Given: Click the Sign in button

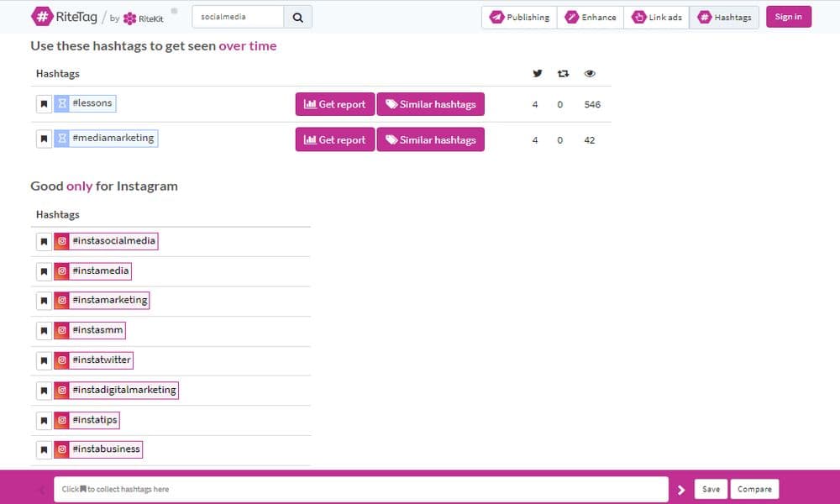Looking at the screenshot, I should point(789,17).
